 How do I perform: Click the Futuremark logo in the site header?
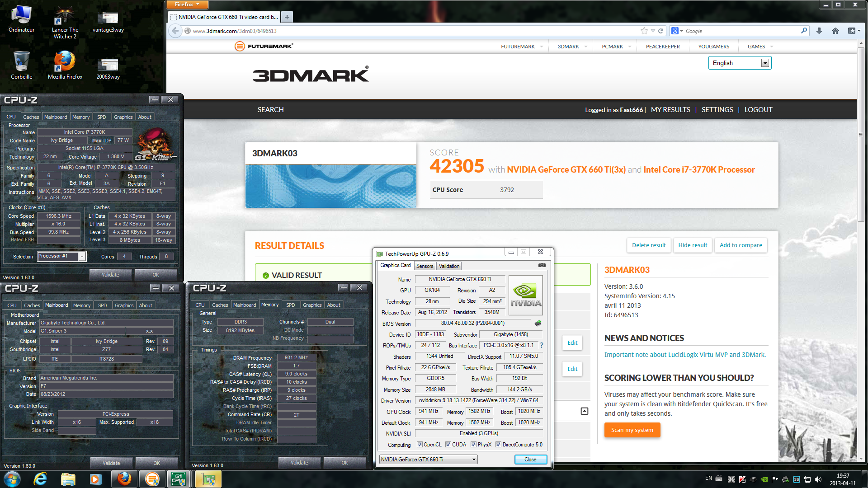coord(264,46)
